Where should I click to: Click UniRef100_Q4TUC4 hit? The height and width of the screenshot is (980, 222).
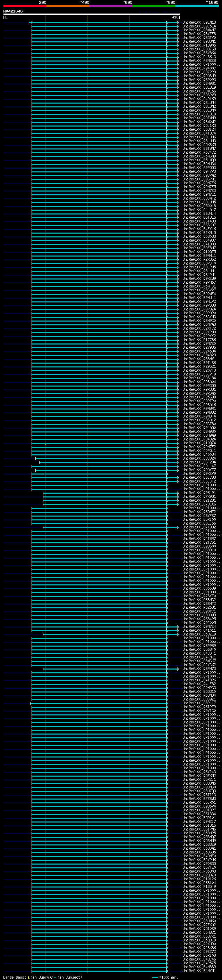coord(199,133)
